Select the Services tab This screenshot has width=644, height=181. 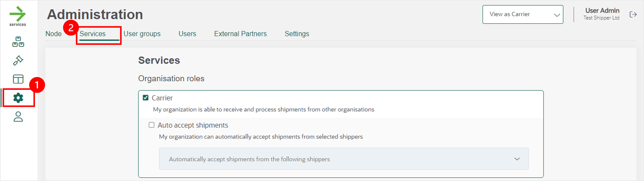[x=92, y=34]
